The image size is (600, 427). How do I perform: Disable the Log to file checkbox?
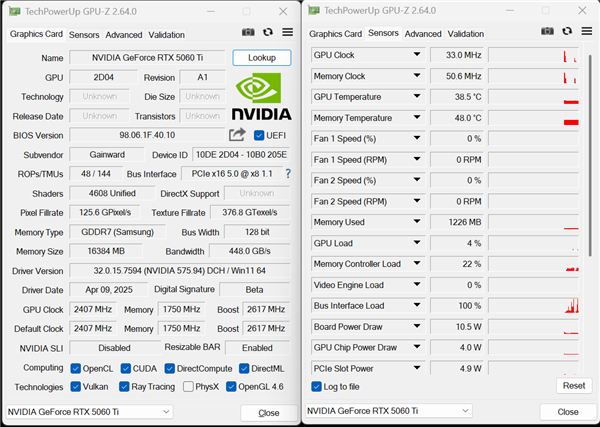(x=317, y=387)
